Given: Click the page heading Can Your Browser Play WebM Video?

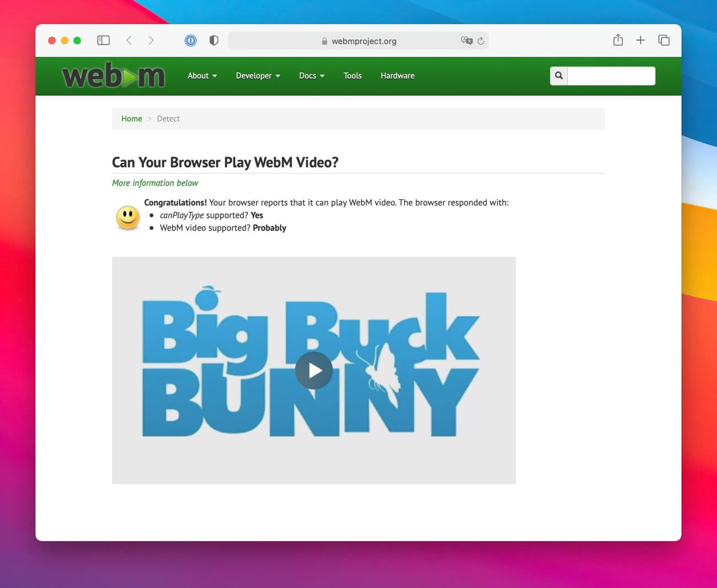Looking at the screenshot, I should click(x=225, y=162).
